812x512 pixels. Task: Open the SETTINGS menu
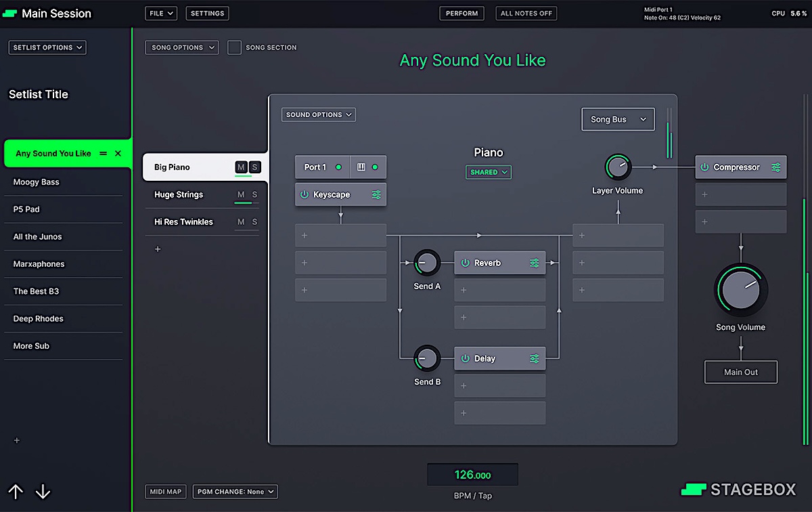coord(207,13)
